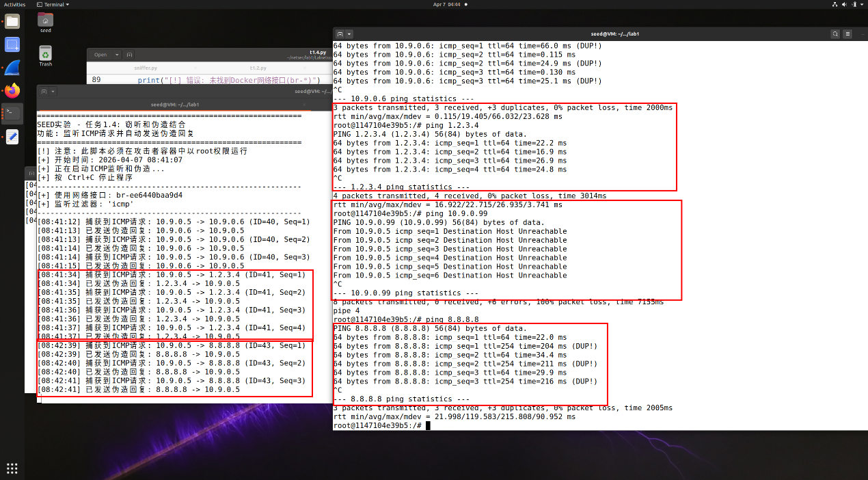This screenshot has height=480, width=868.
Task: Open the hamburger menu in the right terminal
Action: [849, 34]
